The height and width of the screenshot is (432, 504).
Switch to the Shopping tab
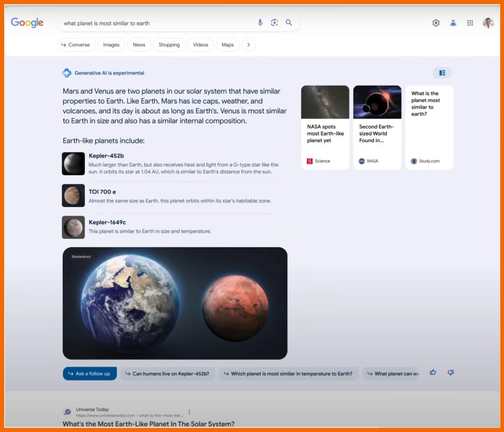[169, 44]
